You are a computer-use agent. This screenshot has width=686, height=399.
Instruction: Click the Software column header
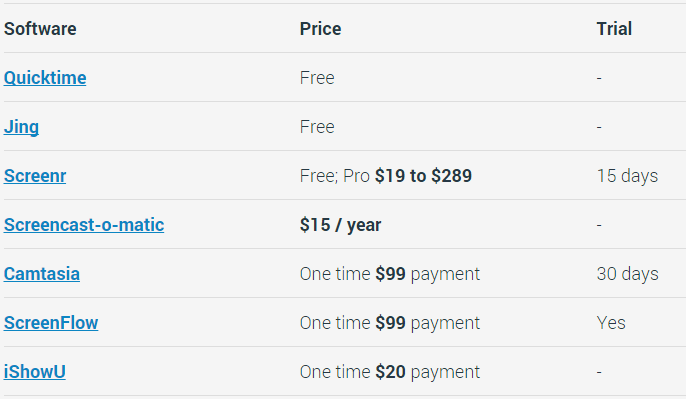[x=40, y=29]
